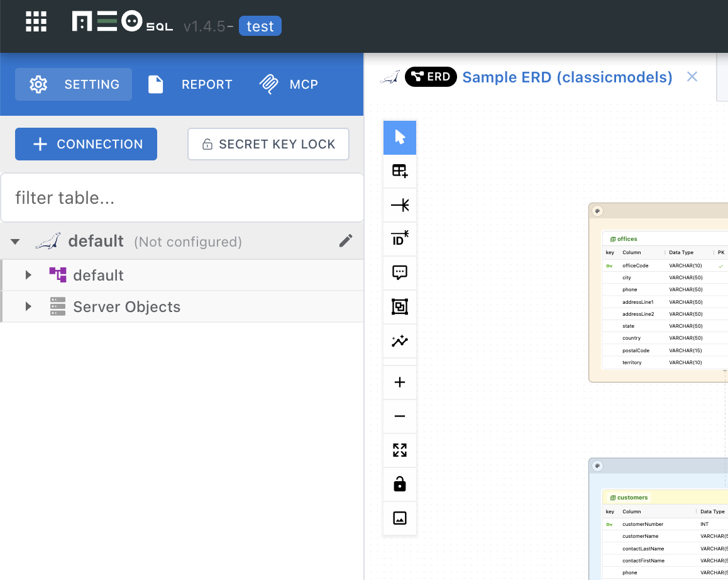
Task: Click the test badge label
Action: pos(260,26)
